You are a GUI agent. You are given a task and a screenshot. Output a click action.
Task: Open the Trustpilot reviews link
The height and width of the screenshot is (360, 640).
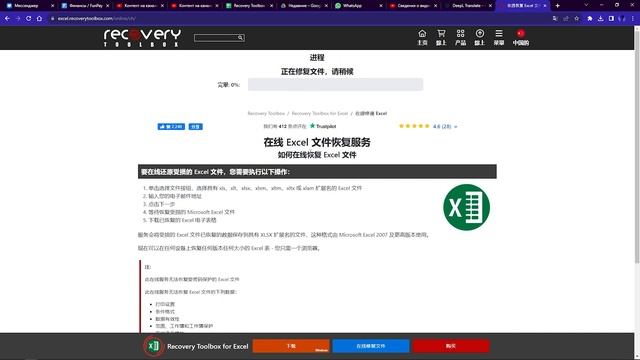(323, 126)
